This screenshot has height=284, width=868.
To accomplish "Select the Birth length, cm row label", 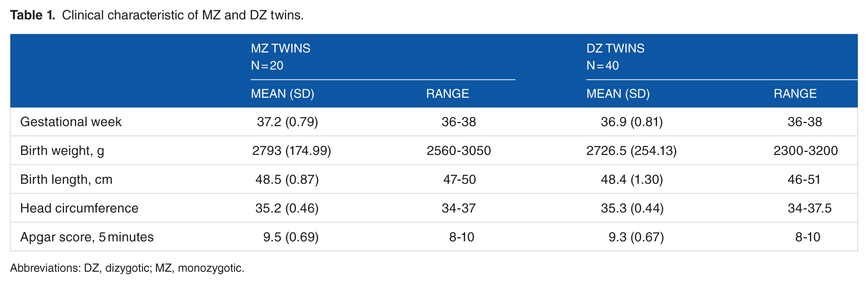I will click(66, 180).
